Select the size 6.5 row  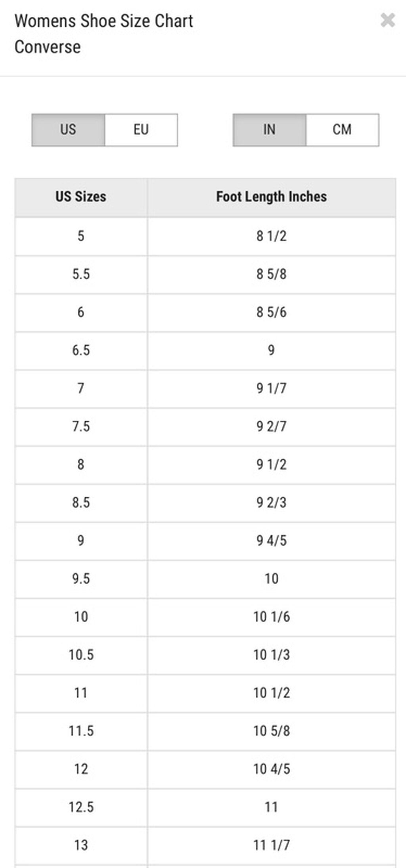[x=205, y=350]
